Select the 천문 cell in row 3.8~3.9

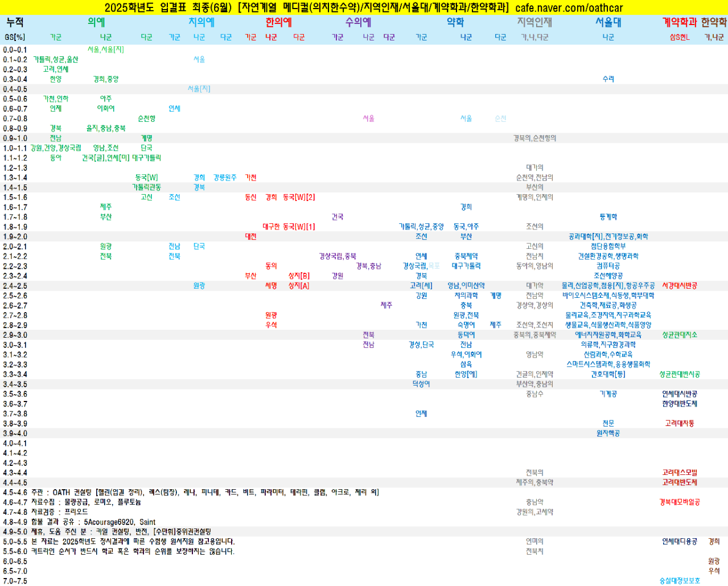pyautogui.click(x=608, y=423)
